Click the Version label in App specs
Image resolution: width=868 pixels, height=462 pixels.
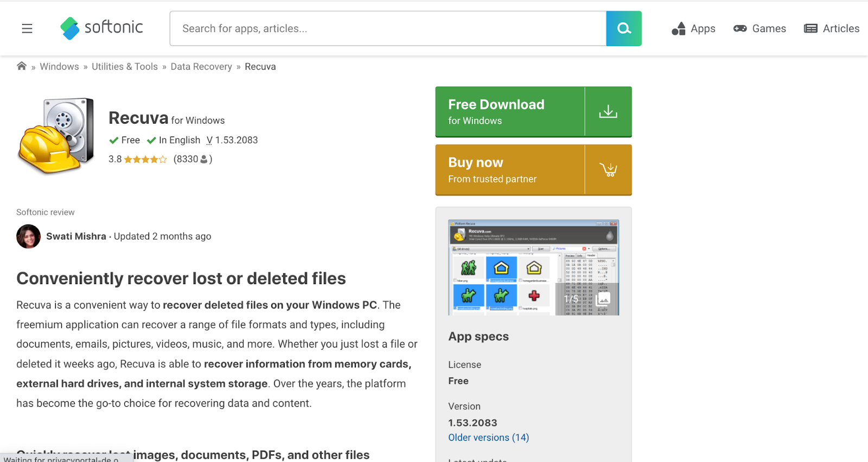coord(464,406)
